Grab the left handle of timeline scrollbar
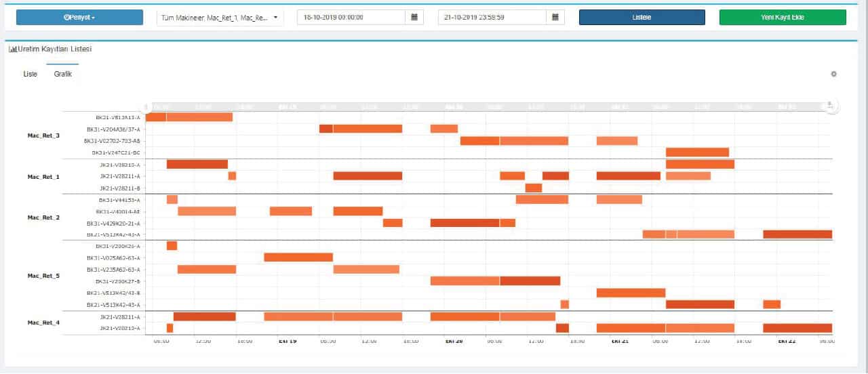 [146, 107]
